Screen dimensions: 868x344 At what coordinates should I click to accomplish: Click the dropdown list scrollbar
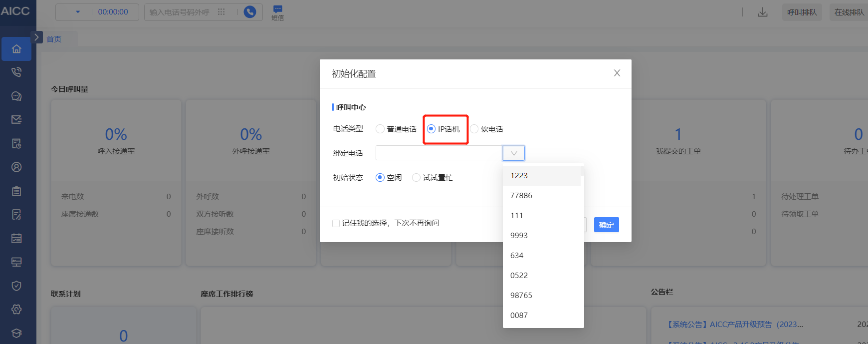pos(582,172)
